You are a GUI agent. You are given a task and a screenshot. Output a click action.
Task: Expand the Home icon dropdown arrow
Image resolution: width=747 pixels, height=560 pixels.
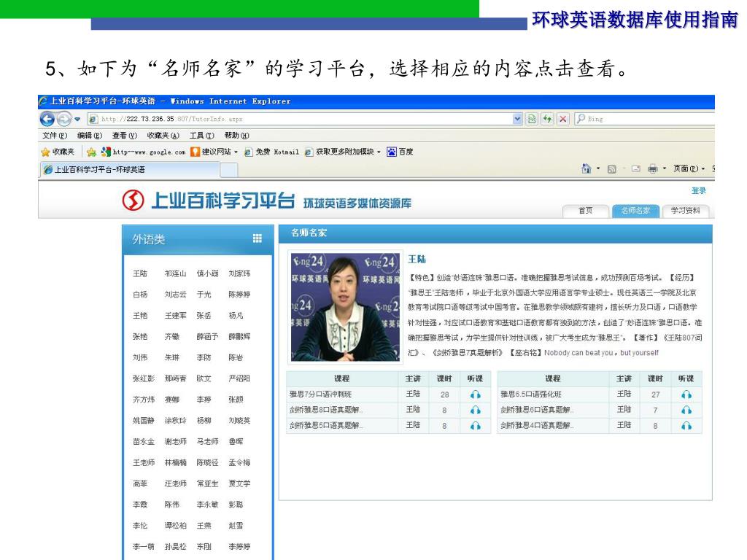click(598, 168)
